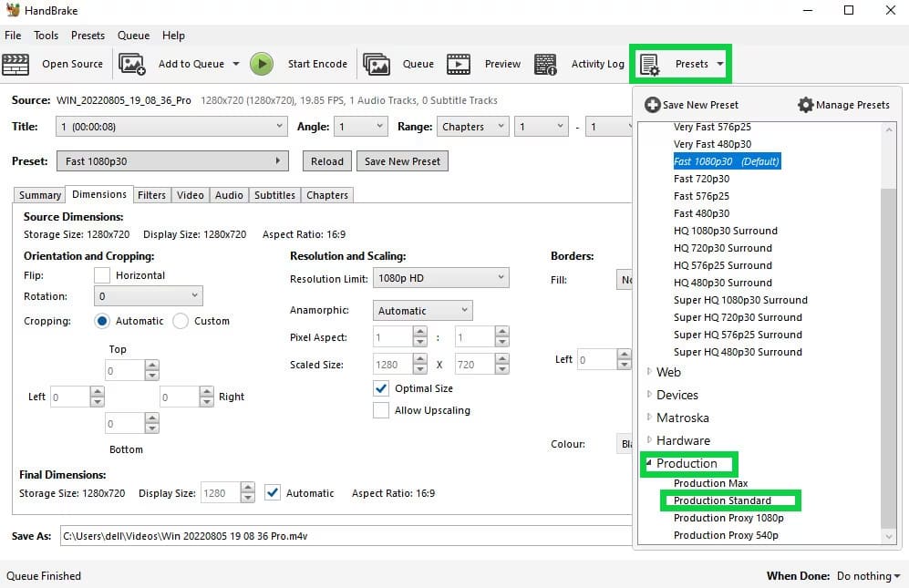
Task: Open the When Done Do nothing dropdown
Action: 868,576
